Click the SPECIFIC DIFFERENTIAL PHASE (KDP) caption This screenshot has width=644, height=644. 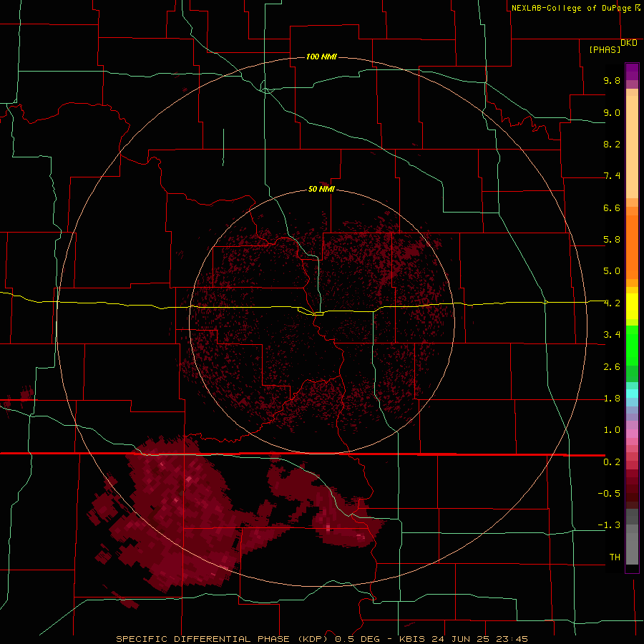tap(222, 639)
